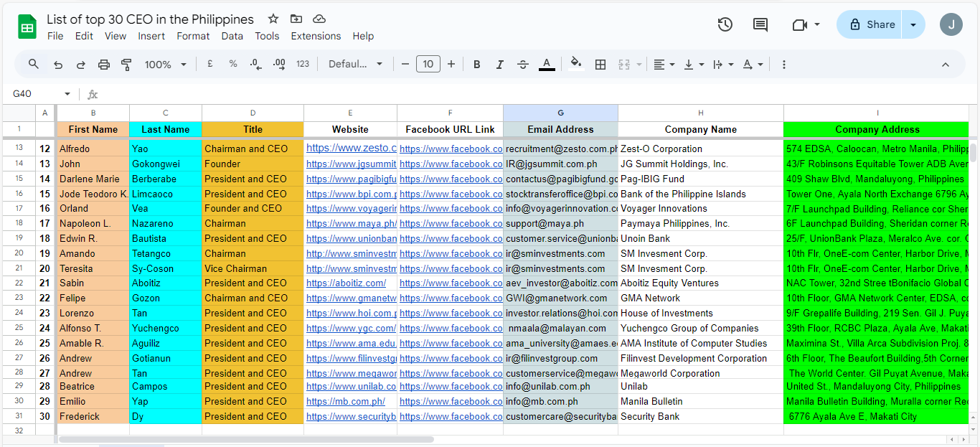Open the font family dropdown

point(356,65)
